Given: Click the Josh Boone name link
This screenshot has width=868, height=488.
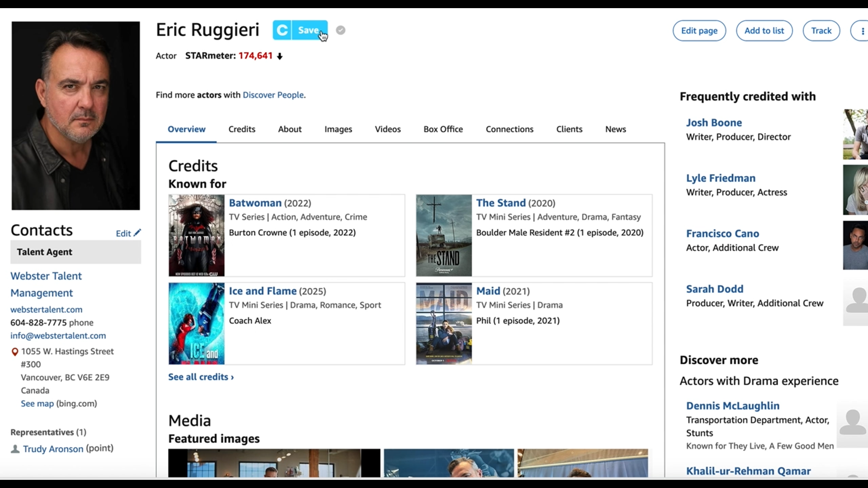Looking at the screenshot, I should tap(713, 122).
